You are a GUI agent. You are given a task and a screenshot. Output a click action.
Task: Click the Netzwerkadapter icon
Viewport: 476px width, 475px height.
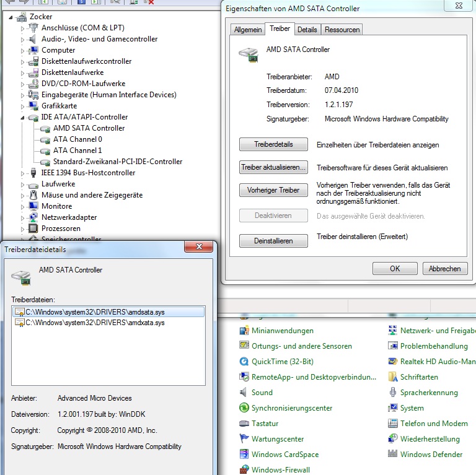[x=33, y=217]
